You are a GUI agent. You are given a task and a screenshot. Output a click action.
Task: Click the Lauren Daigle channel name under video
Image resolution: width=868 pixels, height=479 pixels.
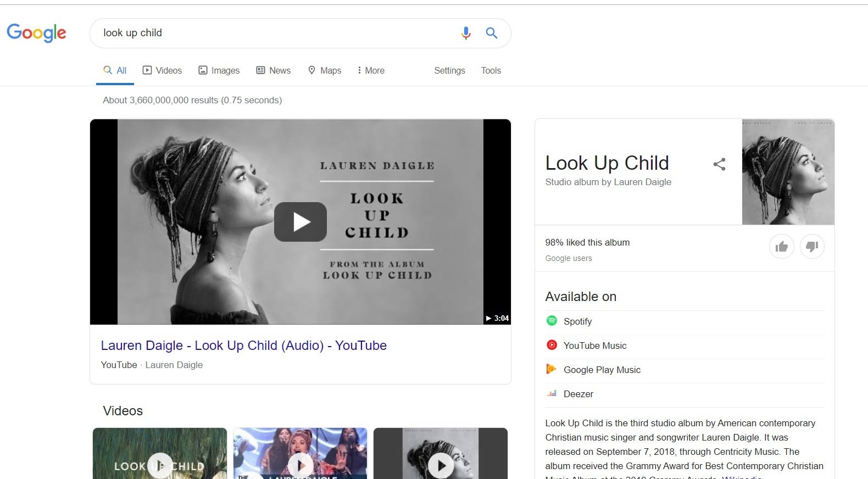(x=174, y=365)
